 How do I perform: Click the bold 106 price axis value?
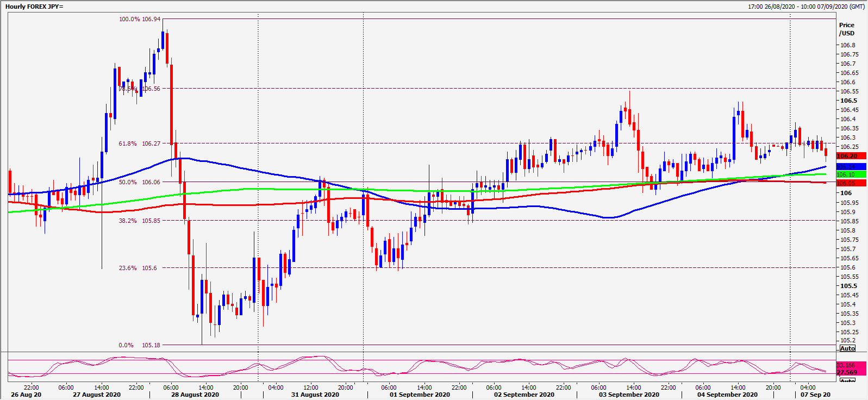point(846,193)
